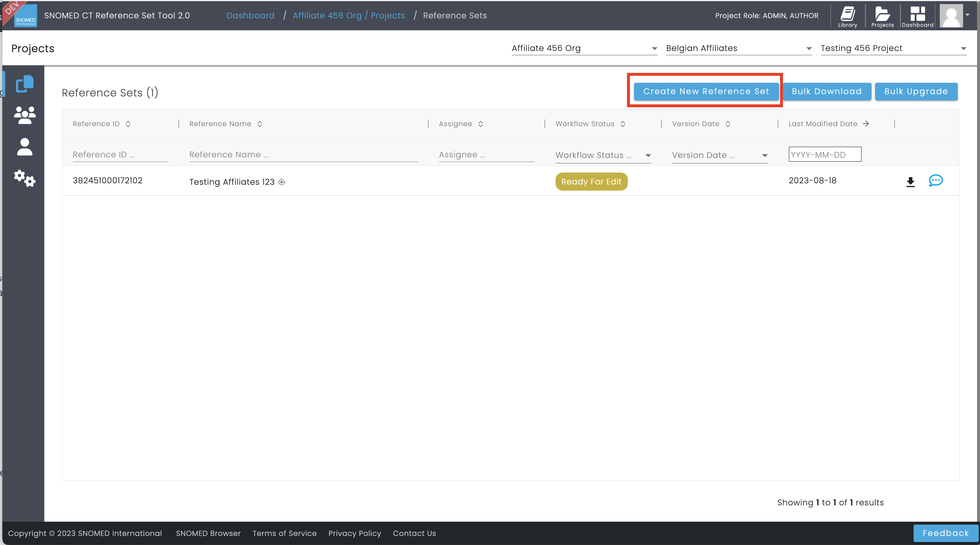Open Testing Affiliates 123 reference set
980x545 pixels.
[x=232, y=182]
